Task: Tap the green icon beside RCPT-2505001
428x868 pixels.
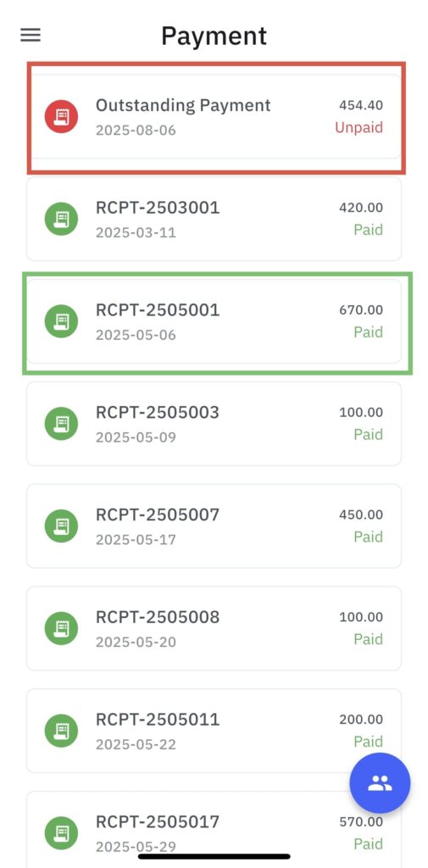Action: (62, 321)
